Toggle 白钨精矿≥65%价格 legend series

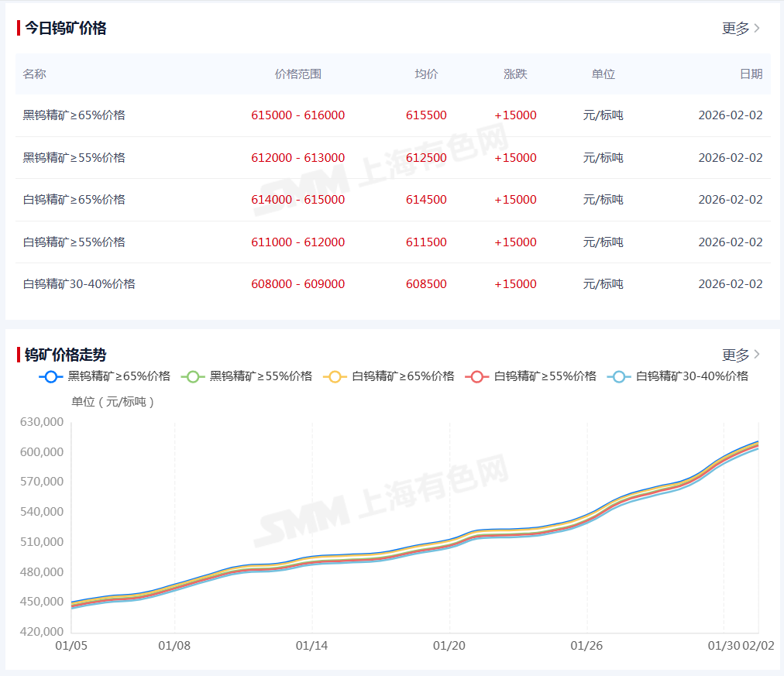click(x=388, y=376)
